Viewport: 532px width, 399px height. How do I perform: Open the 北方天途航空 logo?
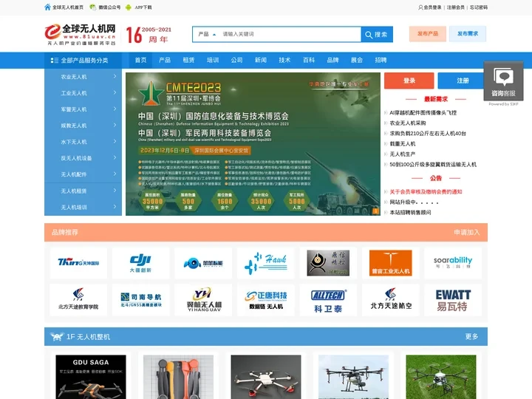click(391, 300)
